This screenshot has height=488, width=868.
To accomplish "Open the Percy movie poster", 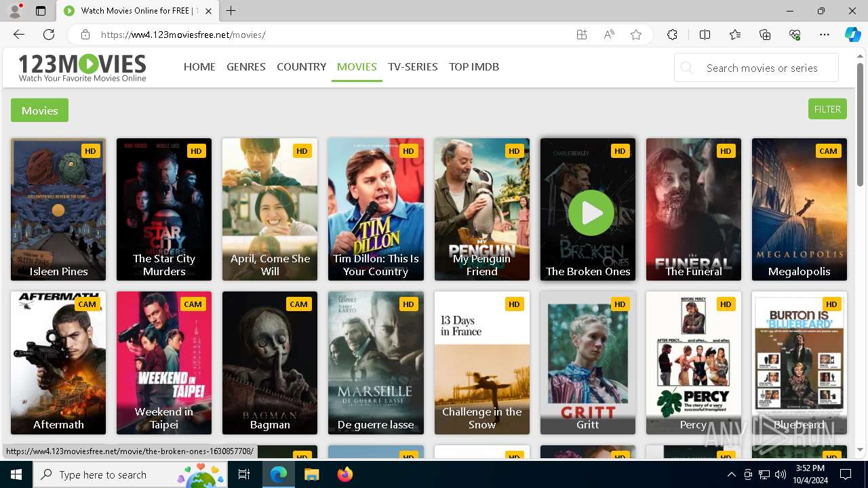I will point(694,363).
